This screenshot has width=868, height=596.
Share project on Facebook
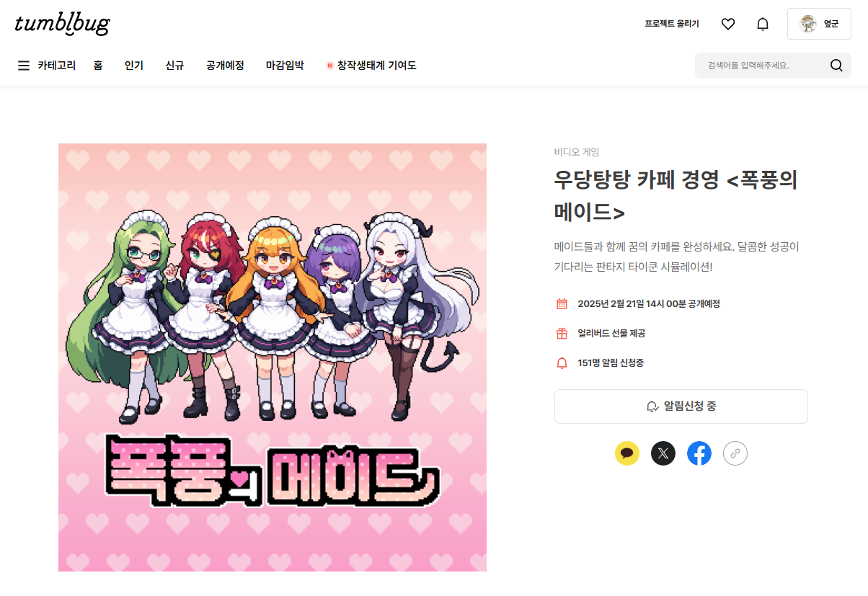click(x=699, y=453)
